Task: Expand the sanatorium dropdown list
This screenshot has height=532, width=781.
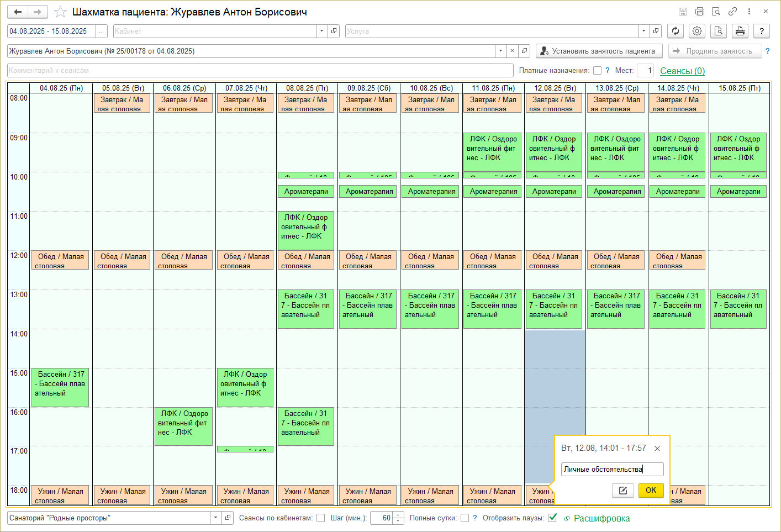Action: (215, 518)
